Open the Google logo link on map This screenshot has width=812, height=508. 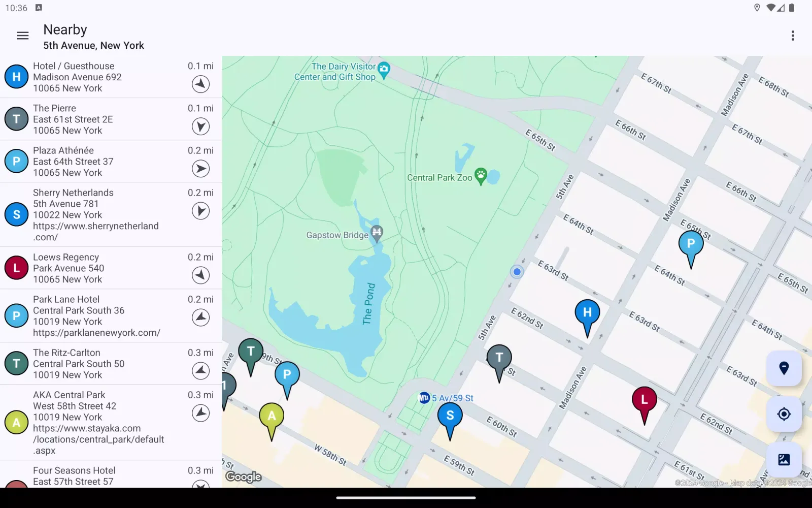click(x=244, y=477)
